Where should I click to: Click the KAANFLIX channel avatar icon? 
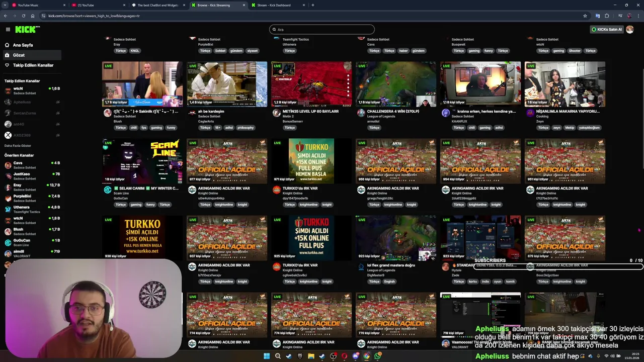pos(445,113)
